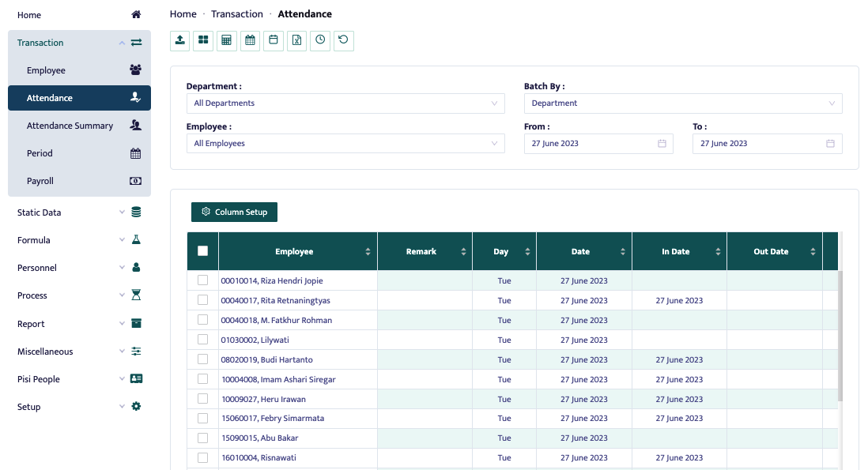Open the All Departments dropdown
The image size is (868, 470).
point(345,103)
